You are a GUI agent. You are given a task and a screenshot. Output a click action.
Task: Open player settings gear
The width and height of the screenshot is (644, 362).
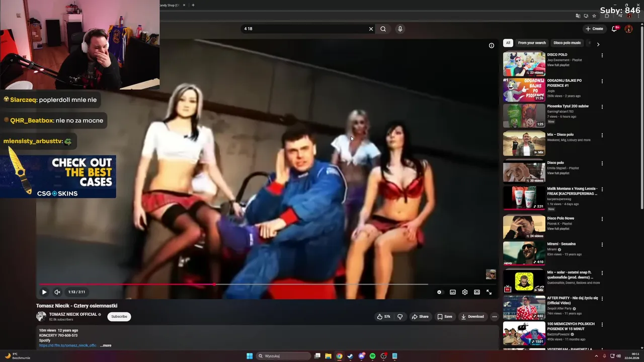tap(465, 292)
